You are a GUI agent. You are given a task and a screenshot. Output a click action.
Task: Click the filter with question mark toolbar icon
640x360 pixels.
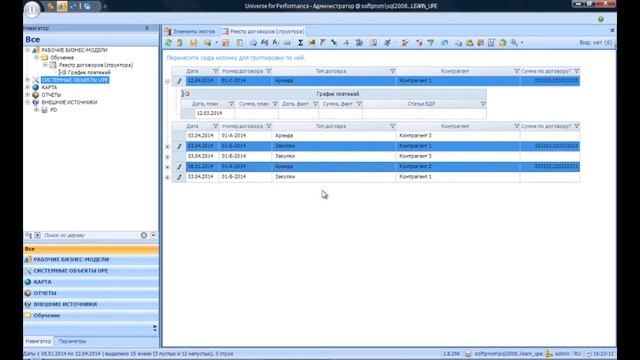coord(431,43)
